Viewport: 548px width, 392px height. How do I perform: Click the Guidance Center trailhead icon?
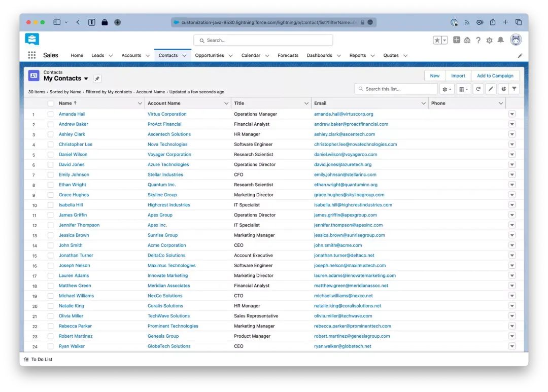[x=467, y=40]
